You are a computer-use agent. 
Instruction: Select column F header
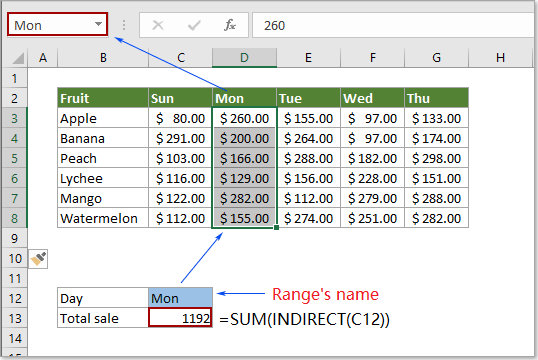click(x=373, y=58)
